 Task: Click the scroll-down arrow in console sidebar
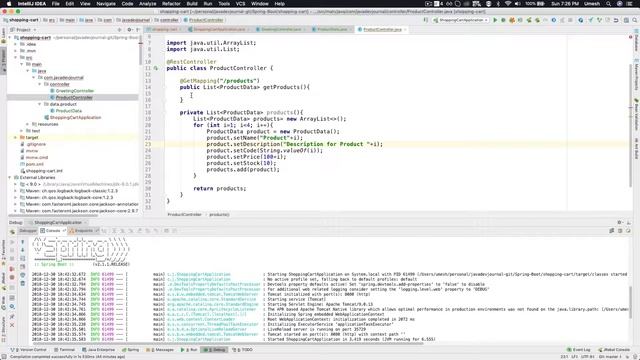(x=23, y=250)
